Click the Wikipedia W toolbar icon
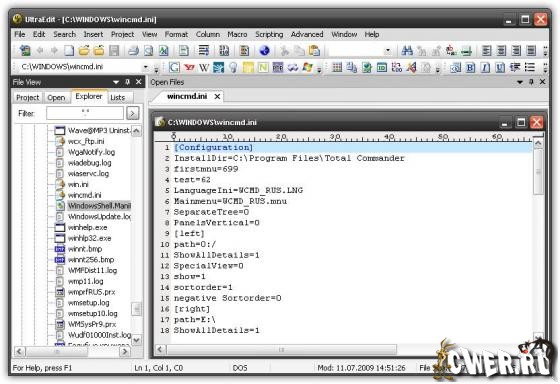 tap(204, 67)
